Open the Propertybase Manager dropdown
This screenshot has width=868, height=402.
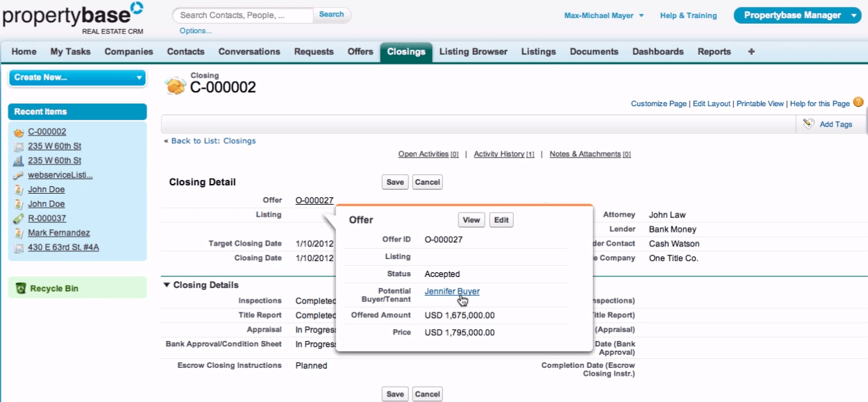point(797,14)
